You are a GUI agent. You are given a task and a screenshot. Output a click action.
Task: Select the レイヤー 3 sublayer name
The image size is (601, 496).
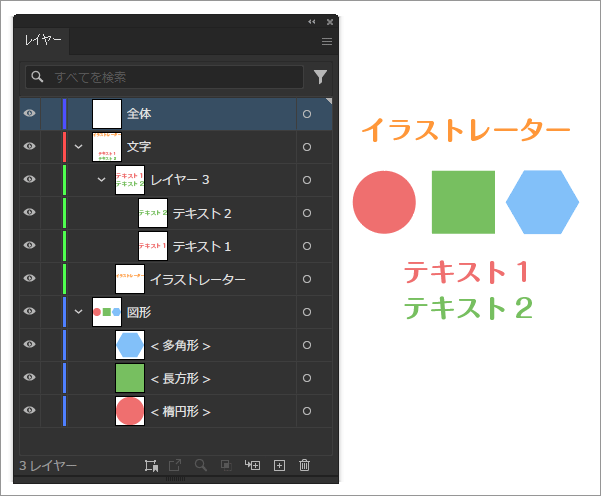pos(180,180)
